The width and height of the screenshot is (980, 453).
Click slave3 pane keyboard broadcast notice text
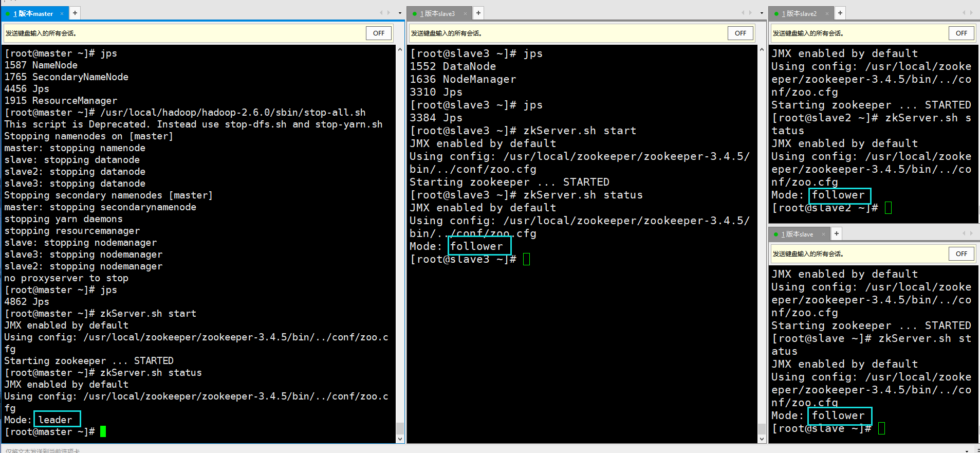pyautogui.click(x=447, y=33)
